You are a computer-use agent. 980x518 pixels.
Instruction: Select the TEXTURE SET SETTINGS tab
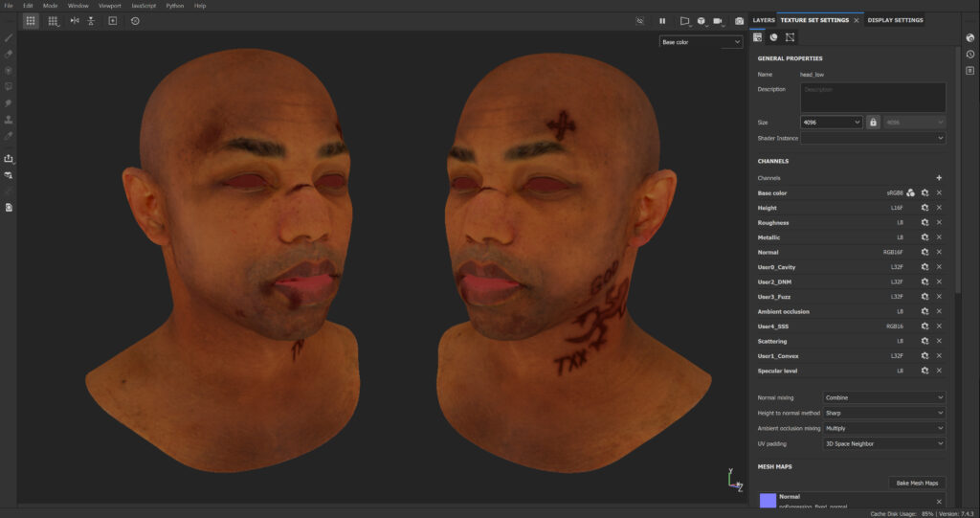(814, 20)
